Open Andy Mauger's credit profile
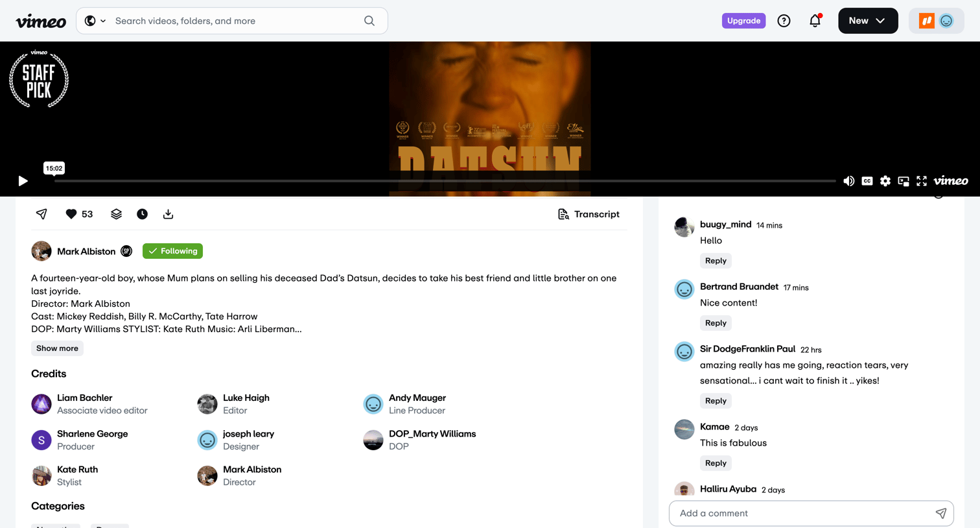 tap(417, 398)
